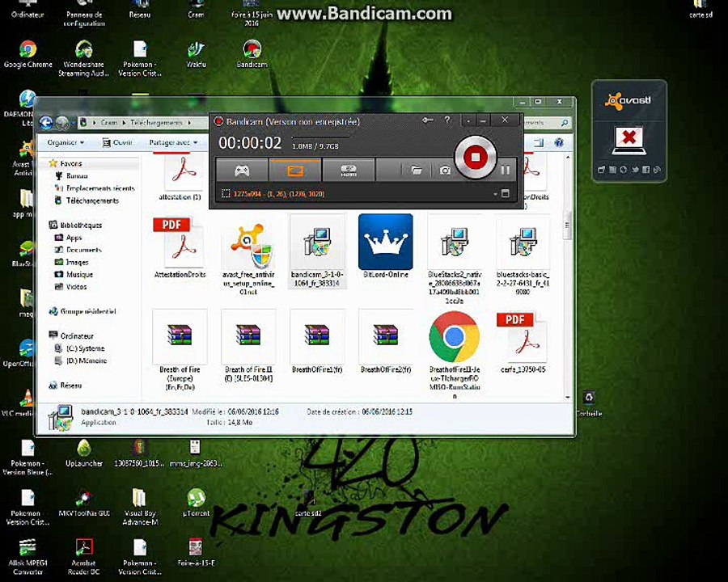Select the BitLord-Online file
Viewport: 728px width, 582px height.
click(385, 247)
